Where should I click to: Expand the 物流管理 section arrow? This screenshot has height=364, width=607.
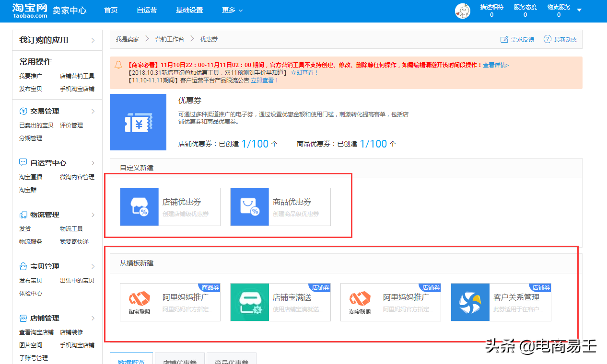tap(93, 215)
